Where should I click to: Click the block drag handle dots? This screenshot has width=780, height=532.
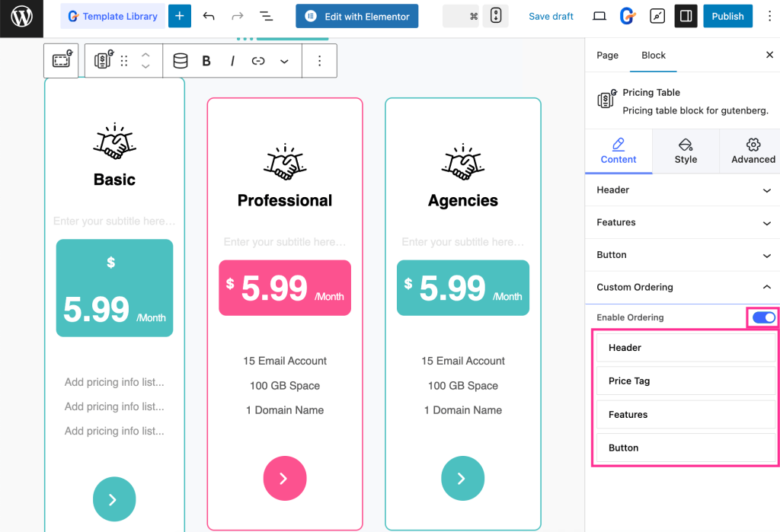click(124, 61)
